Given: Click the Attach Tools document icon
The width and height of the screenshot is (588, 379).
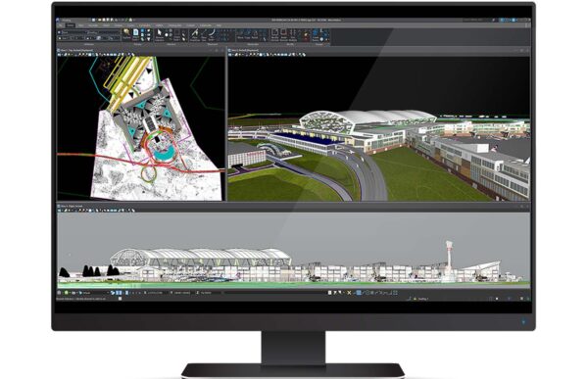Looking at the screenshot, I should click(x=136, y=34).
